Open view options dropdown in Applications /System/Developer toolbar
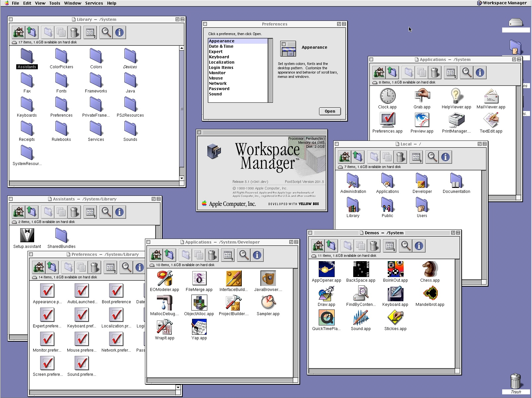The height and width of the screenshot is (398, 532). [x=228, y=255]
